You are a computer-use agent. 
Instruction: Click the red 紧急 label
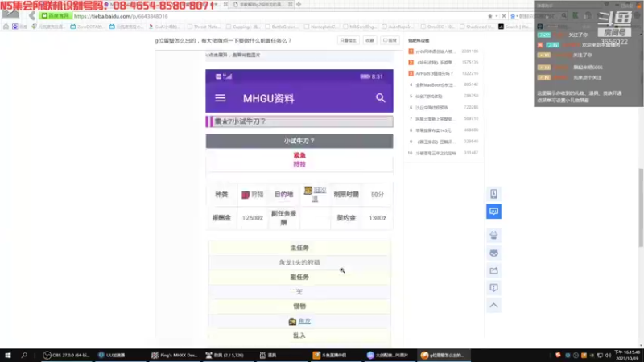pos(299,155)
